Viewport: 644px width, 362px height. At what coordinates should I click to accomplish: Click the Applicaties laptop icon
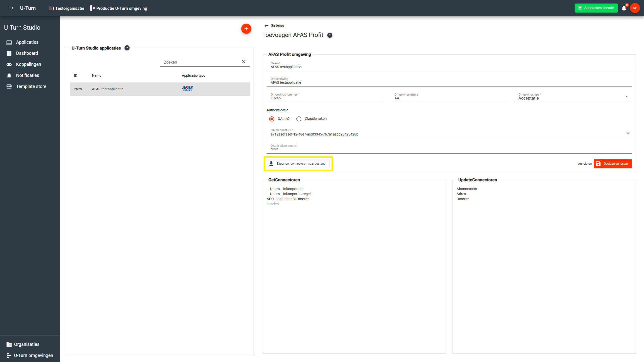(9, 42)
